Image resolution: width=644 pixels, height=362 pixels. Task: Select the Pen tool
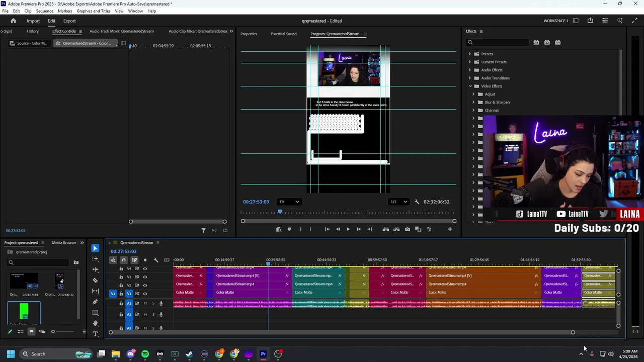pos(95,302)
